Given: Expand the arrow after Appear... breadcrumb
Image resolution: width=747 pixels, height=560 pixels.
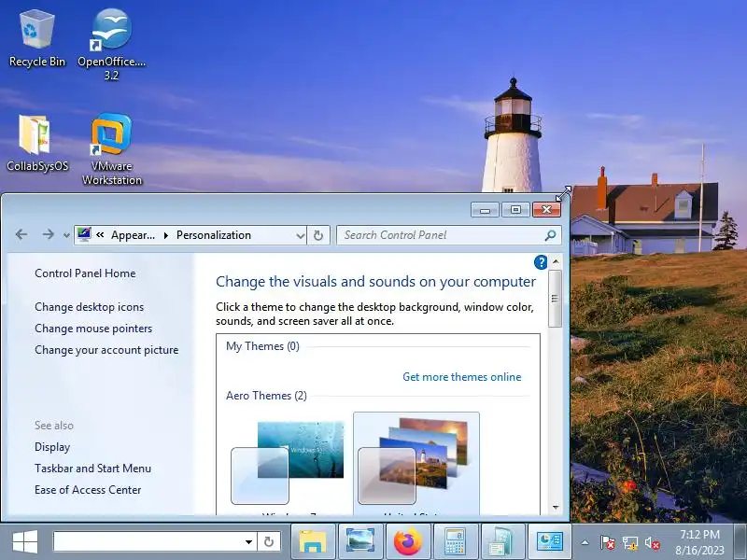Looking at the screenshot, I should 166,235.
